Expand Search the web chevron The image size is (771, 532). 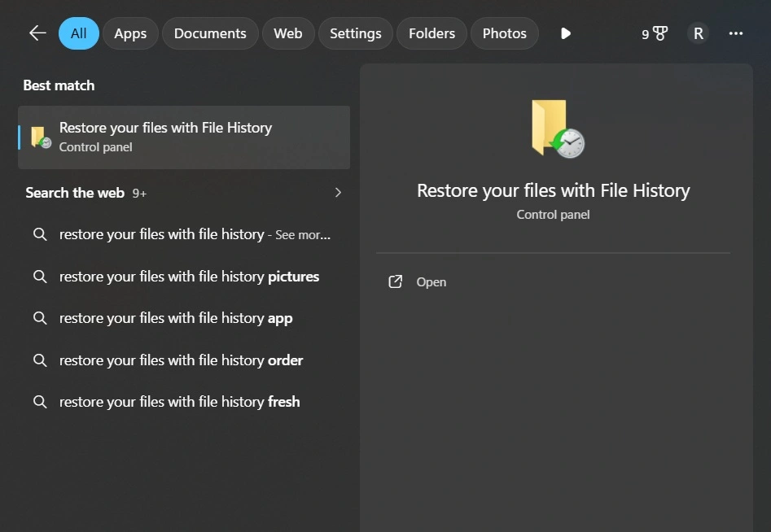338,193
